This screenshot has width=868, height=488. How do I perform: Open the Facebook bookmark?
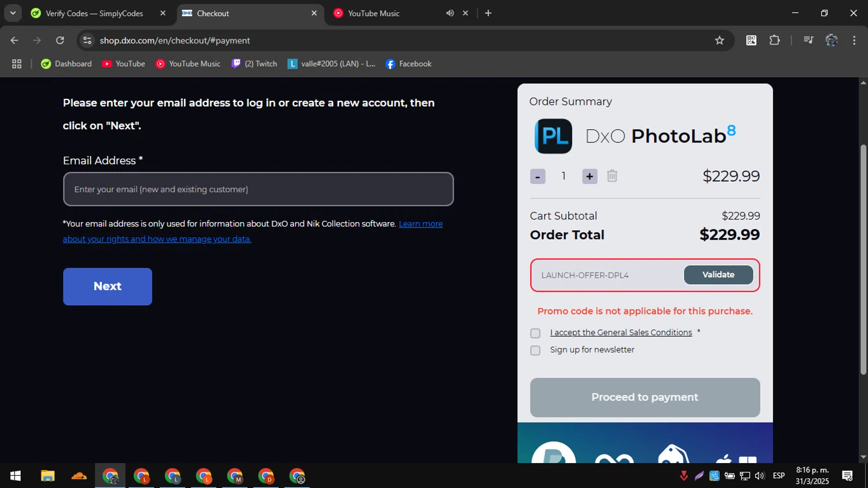click(x=409, y=64)
